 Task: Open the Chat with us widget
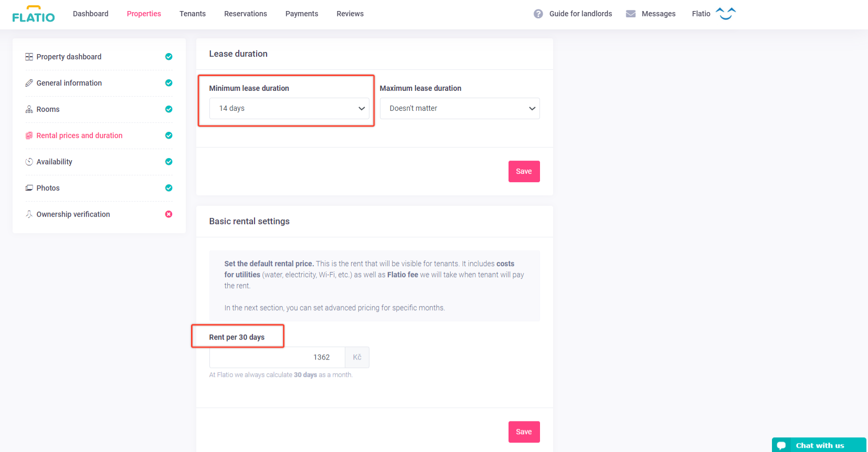[x=819, y=445]
